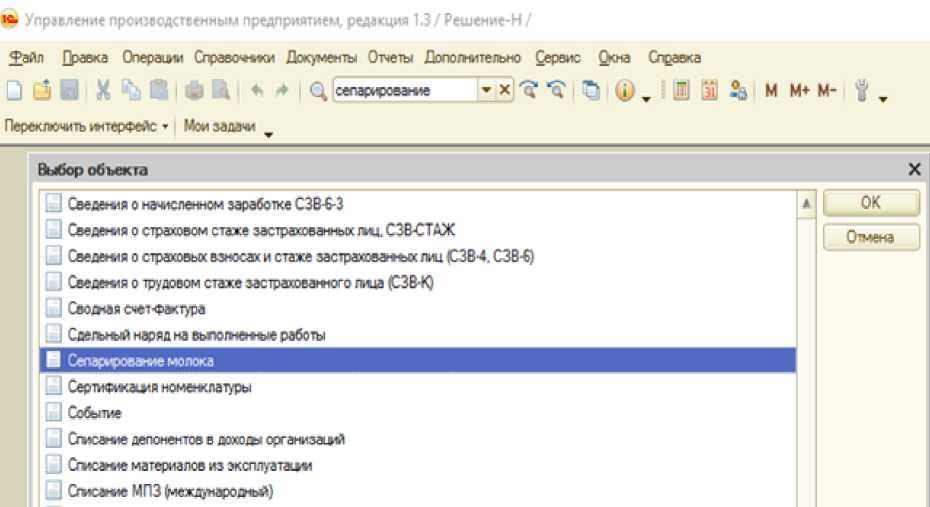930x507 pixels.
Task: Expand arrow after Мои задачи
Action: (x=269, y=135)
